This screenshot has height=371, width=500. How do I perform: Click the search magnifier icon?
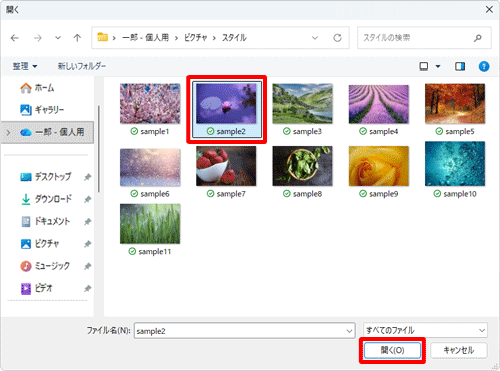478,38
